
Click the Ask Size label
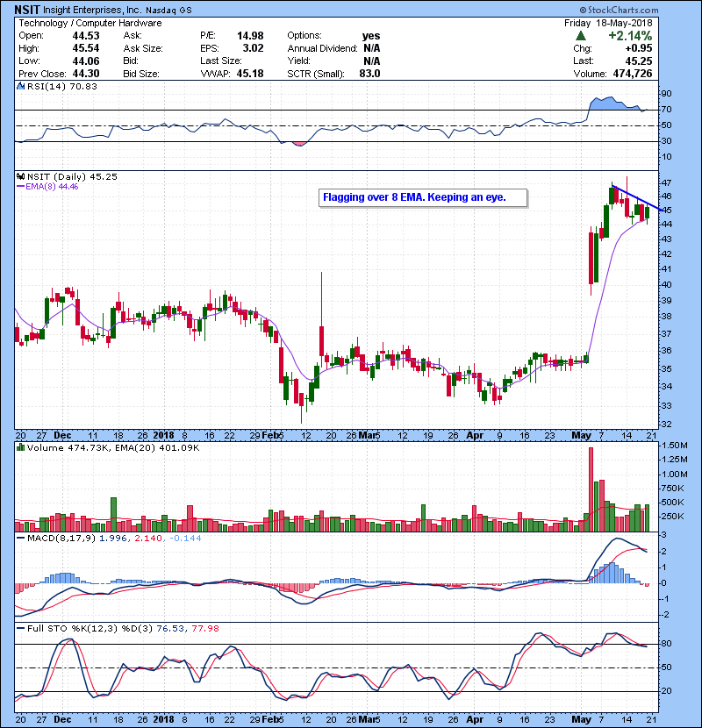click(x=143, y=48)
